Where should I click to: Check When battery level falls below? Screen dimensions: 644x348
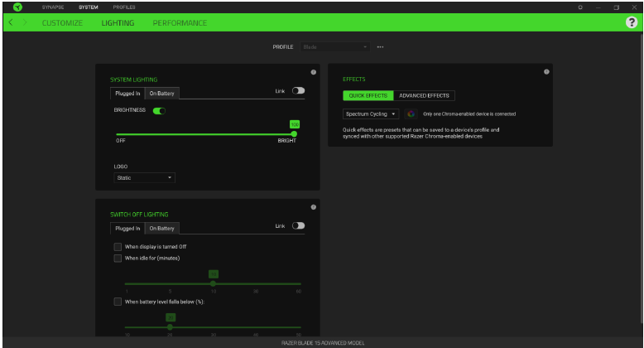pyautogui.click(x=118, y=302)
